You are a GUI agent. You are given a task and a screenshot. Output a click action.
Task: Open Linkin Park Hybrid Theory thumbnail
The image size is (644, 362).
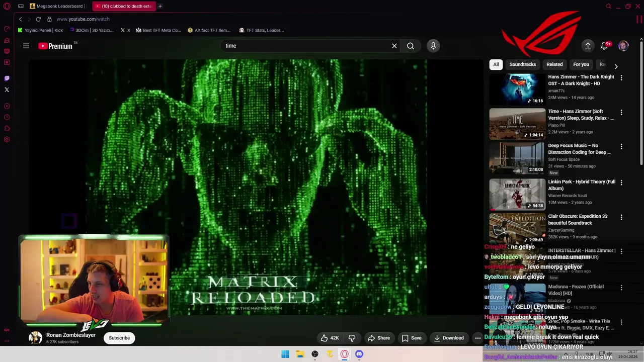coord(517,194)
